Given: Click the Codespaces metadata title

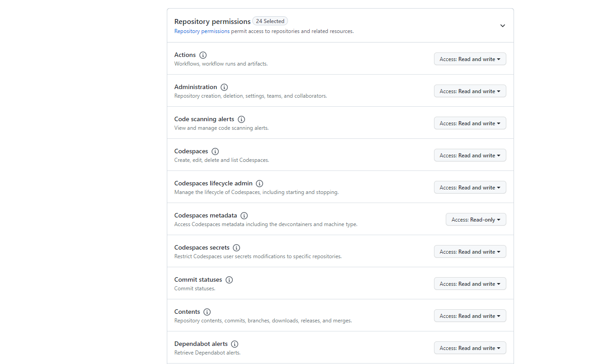Looking at the screenshot, I should pyautogui.click(x=206, y=215).
